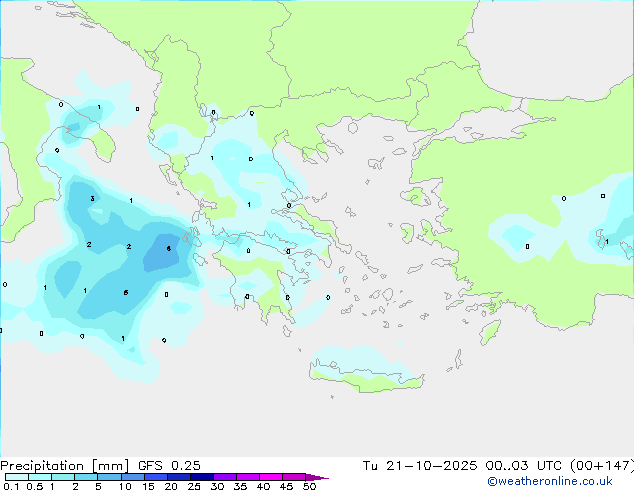The width and height of the screenshot is (634, 490).
Task: Click the "3" value west of Greece
Action: click(x=93, y=199)
